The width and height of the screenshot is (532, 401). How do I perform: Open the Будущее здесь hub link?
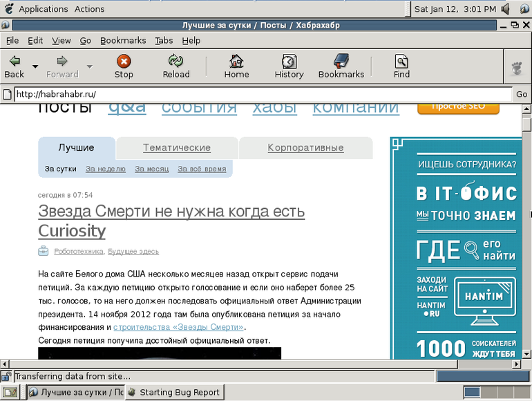(x=133, y=251)
